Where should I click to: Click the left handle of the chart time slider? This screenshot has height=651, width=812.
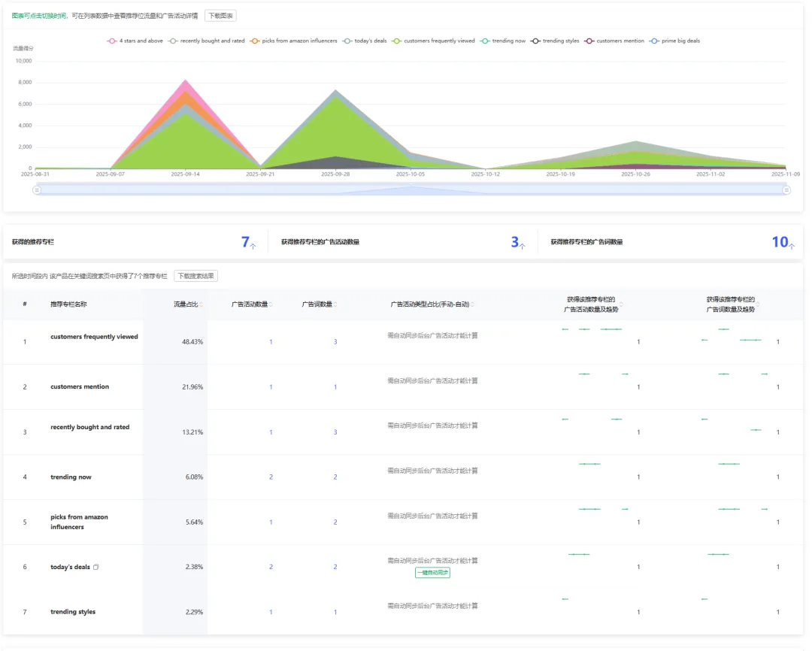(x=37, y=190)
